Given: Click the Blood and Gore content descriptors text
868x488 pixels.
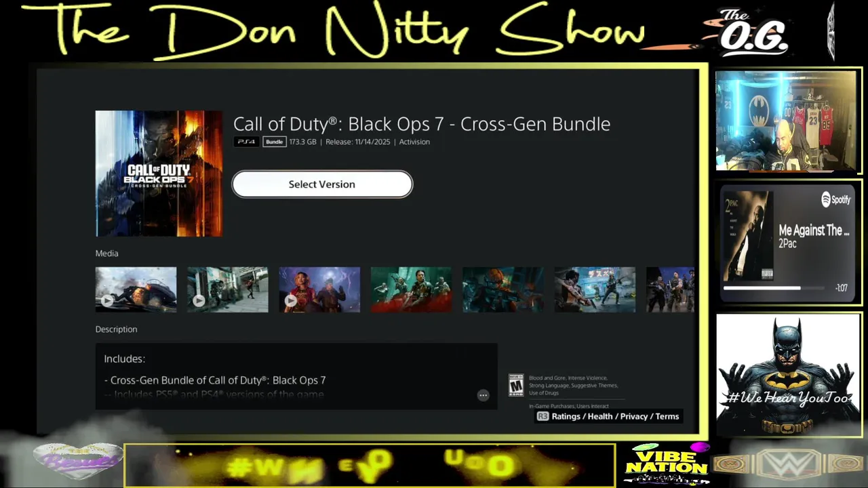Looking at the screenshot, I should [x=573, y=385].
